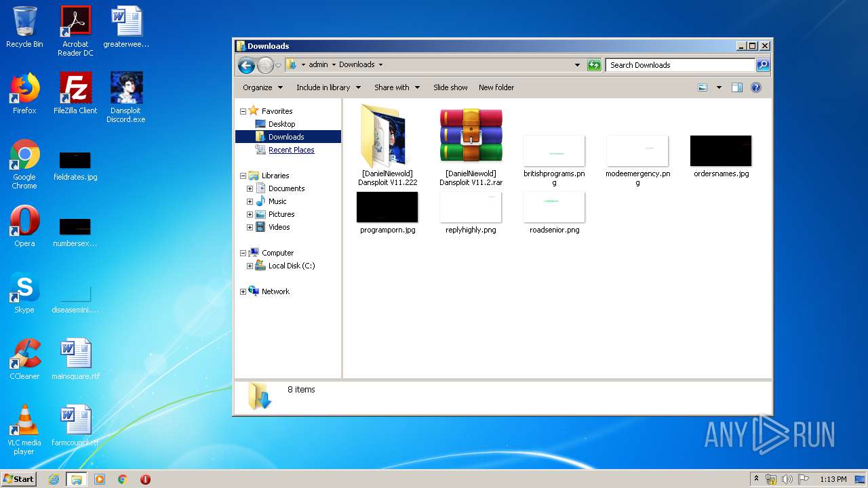Open the Include in library menu

point(328,87)
